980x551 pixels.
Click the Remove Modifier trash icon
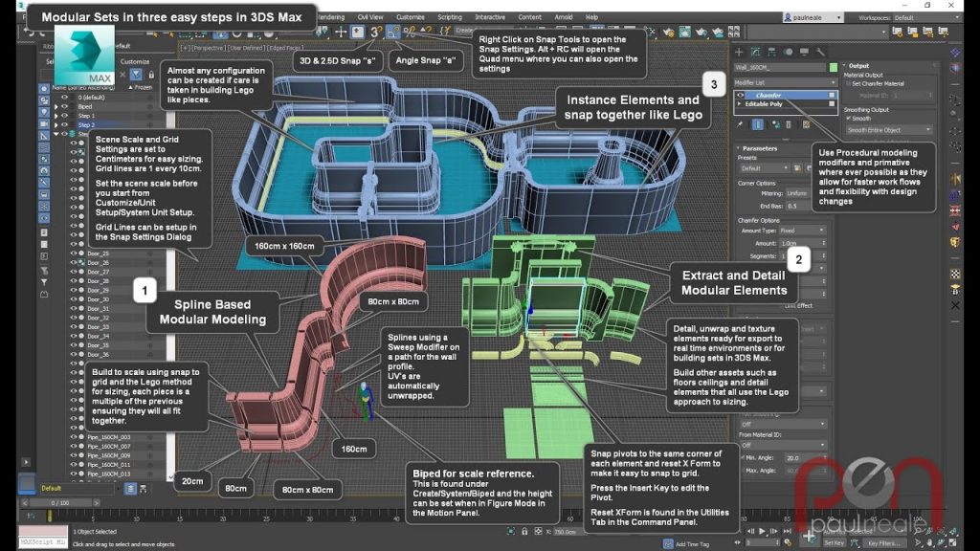(x=788, y=124)
